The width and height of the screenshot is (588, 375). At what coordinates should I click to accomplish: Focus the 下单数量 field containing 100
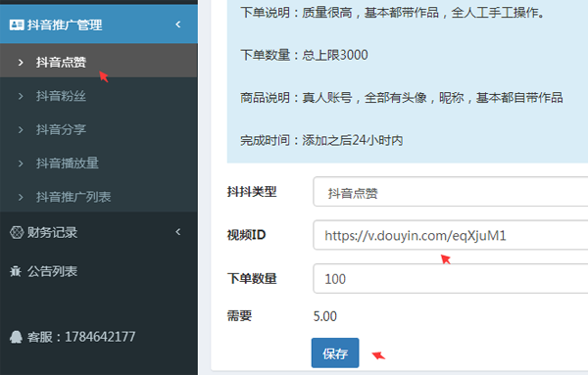click(x=451, y=278)
